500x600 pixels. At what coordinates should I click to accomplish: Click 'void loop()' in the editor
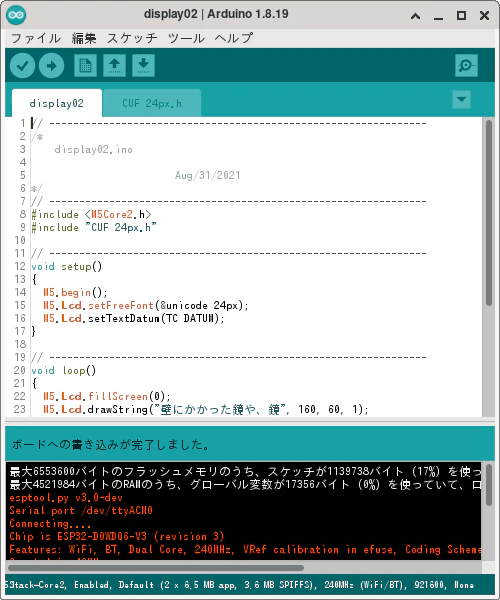(x=64, y=370)
